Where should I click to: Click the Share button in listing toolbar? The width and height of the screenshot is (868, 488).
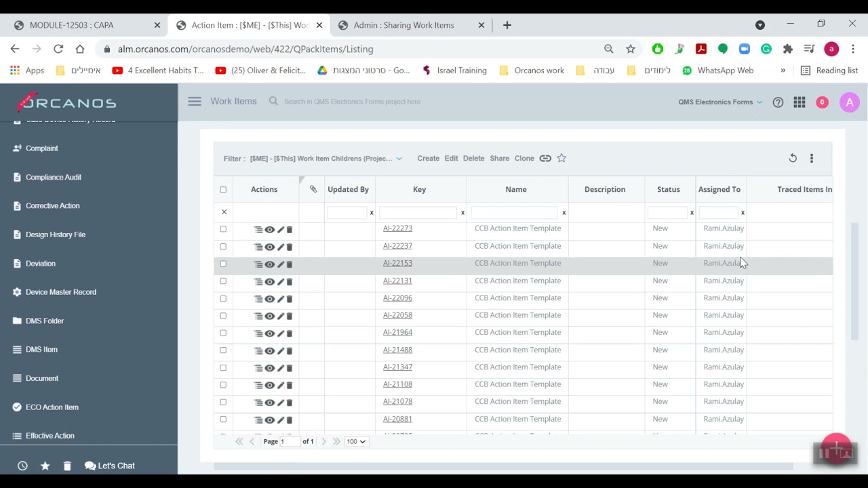499,159
